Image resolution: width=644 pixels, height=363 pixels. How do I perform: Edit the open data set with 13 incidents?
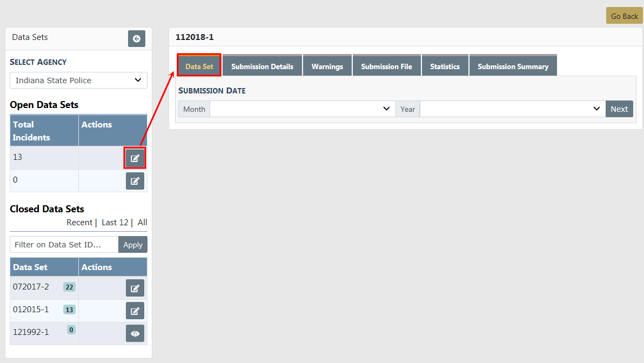pos(135,158)
